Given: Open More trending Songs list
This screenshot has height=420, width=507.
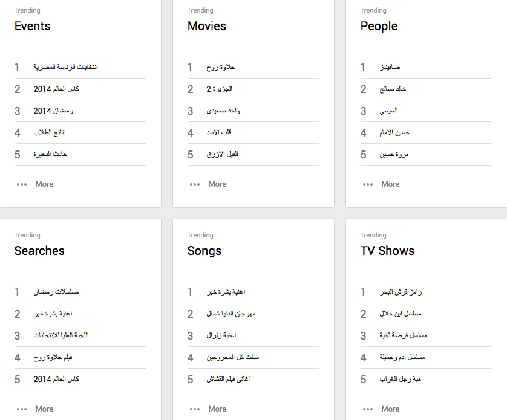Looking at the screenshot, I should point(217,409).
